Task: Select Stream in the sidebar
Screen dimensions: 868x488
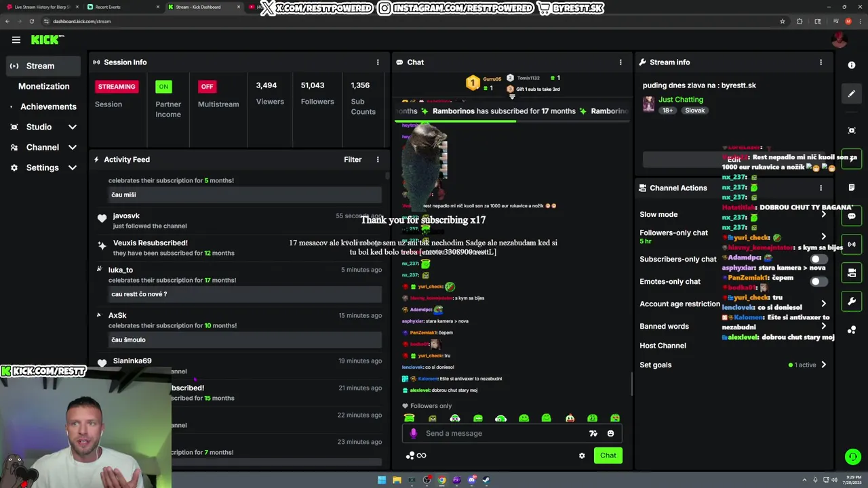Action: coord(43,66)
